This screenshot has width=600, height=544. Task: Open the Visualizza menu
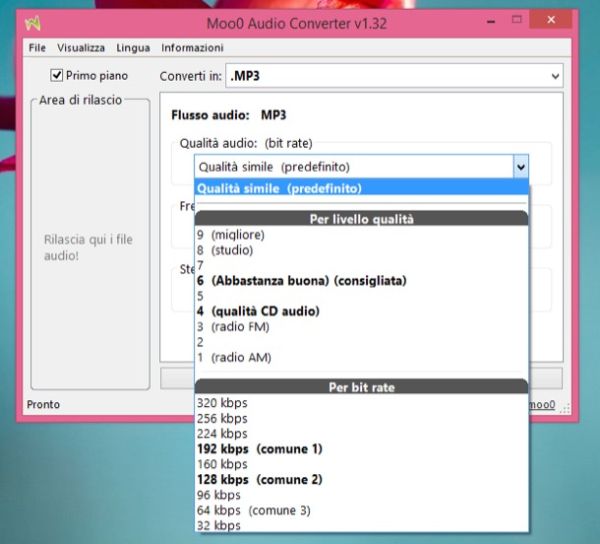(x=81, y=48)
